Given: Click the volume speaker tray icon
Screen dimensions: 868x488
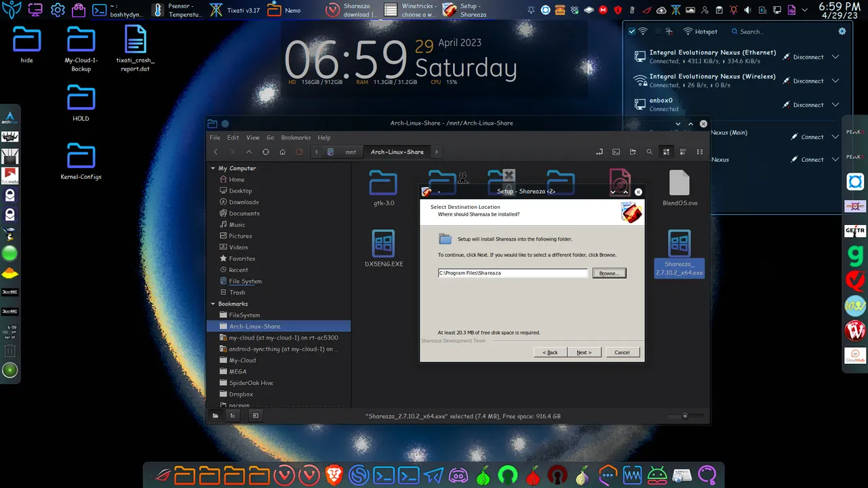Looking at the screenshot, I should (x=748, y=10).
